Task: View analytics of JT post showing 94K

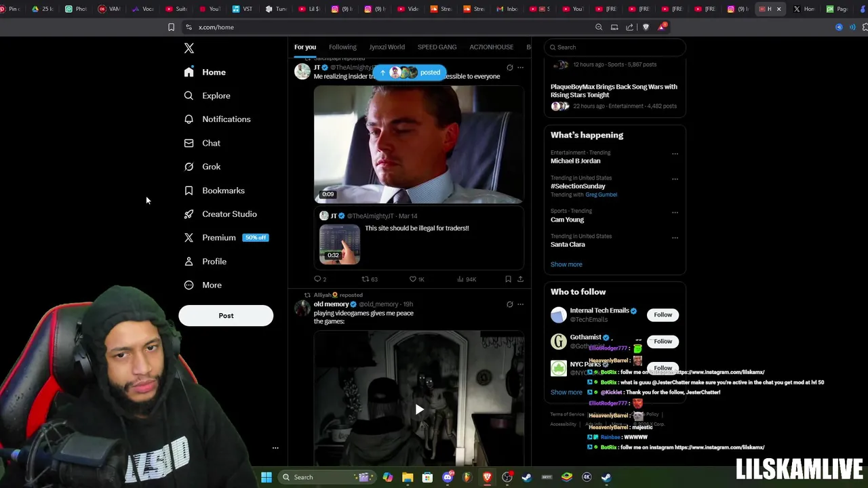Action: point(467,279)
